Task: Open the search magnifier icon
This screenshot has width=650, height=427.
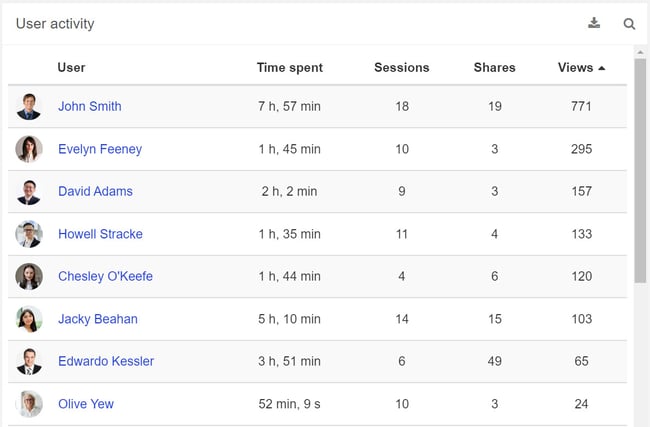Action: point(629,24)
